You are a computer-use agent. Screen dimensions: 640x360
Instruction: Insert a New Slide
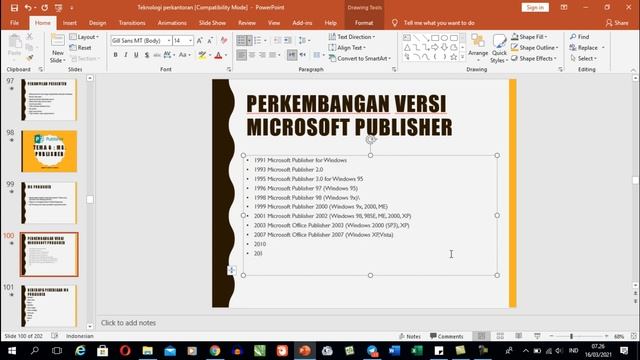click(x=58, y=48)
